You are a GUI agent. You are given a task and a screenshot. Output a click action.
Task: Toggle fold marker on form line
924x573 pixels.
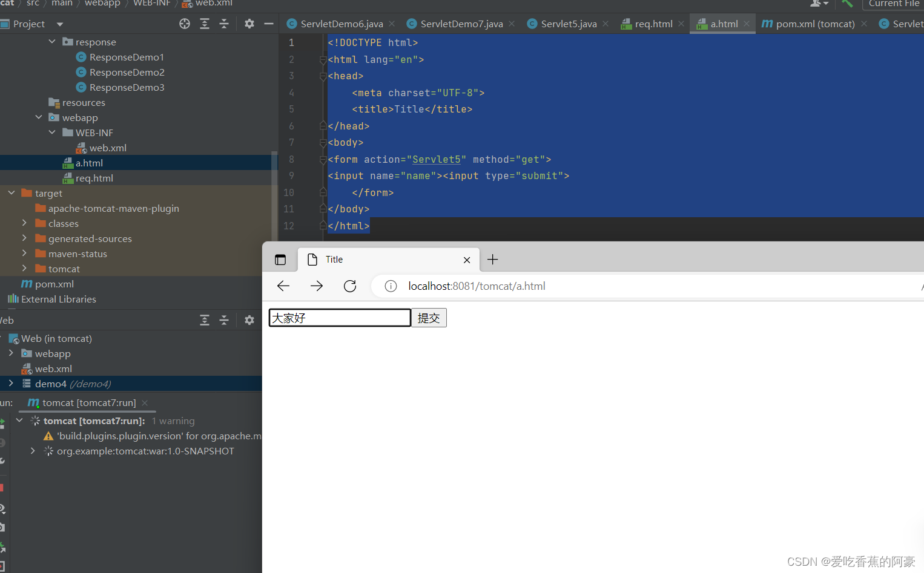tap(323, 159)
